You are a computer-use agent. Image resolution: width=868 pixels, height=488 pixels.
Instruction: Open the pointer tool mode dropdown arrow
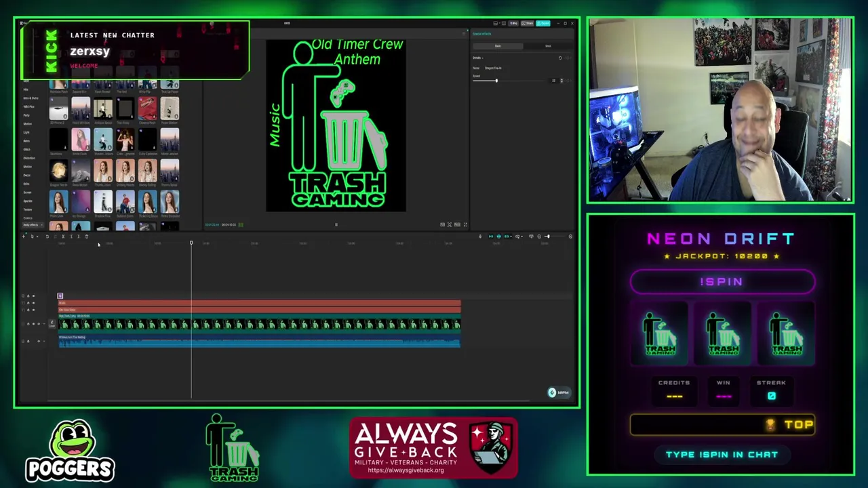[x=37, y=237]
